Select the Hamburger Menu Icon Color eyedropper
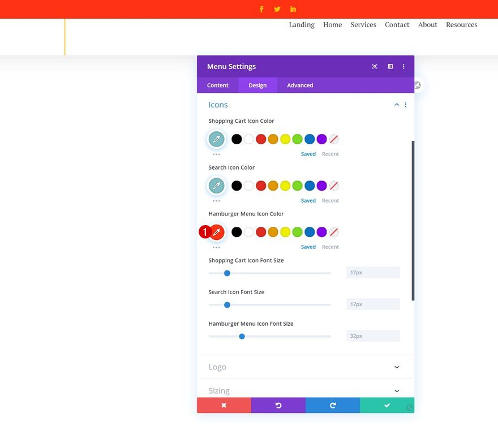Screen dimensions: 498x448 coord(217,232)
